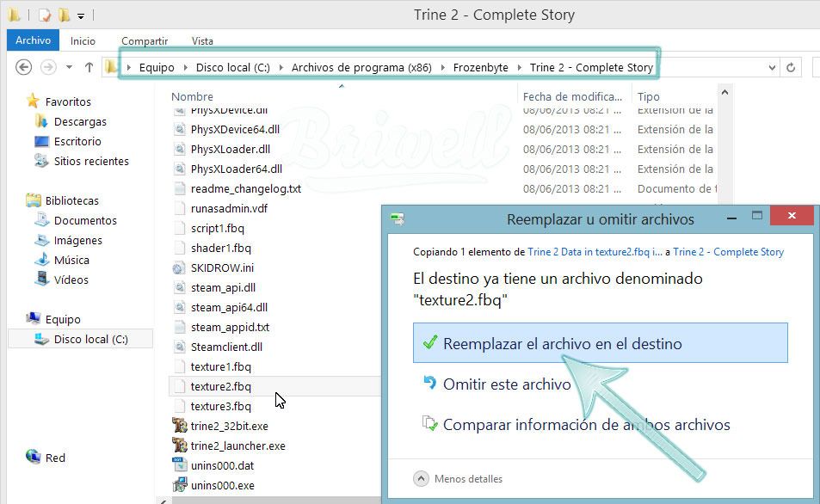Select SKIDROW.ini file icon
The image size is (820, 504).
[179, 267]
